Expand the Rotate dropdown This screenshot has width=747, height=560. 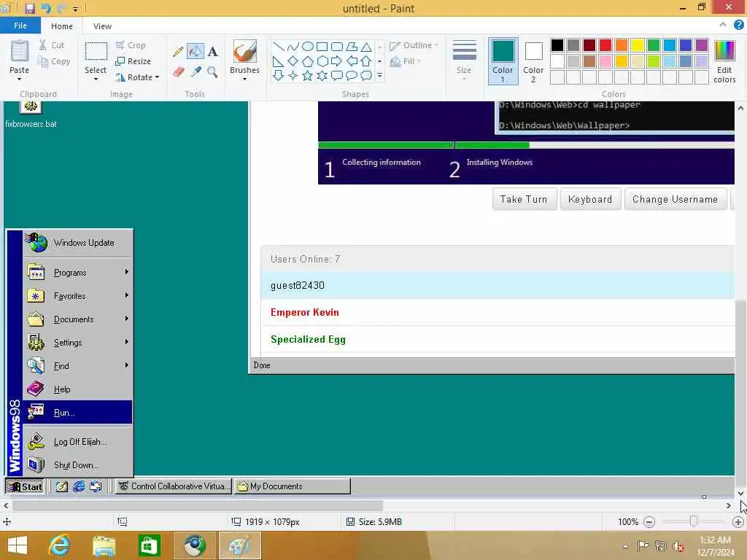click(x=157, y=77)
